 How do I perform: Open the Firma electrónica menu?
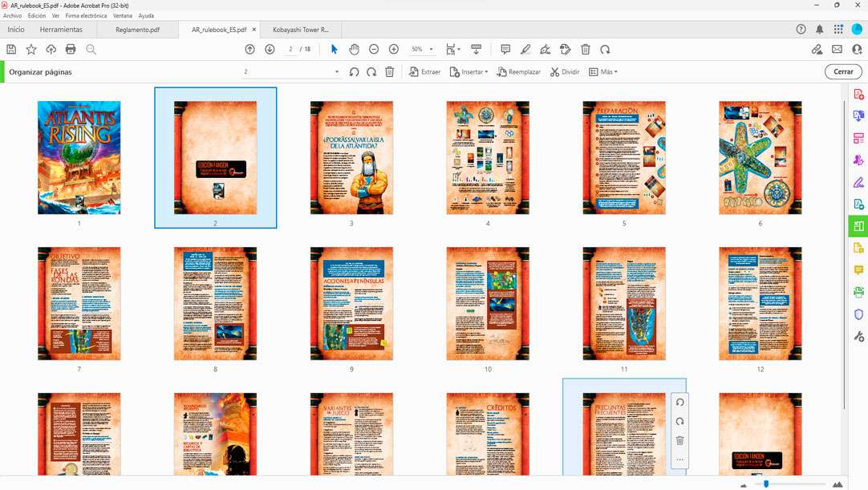click(86, 15)
